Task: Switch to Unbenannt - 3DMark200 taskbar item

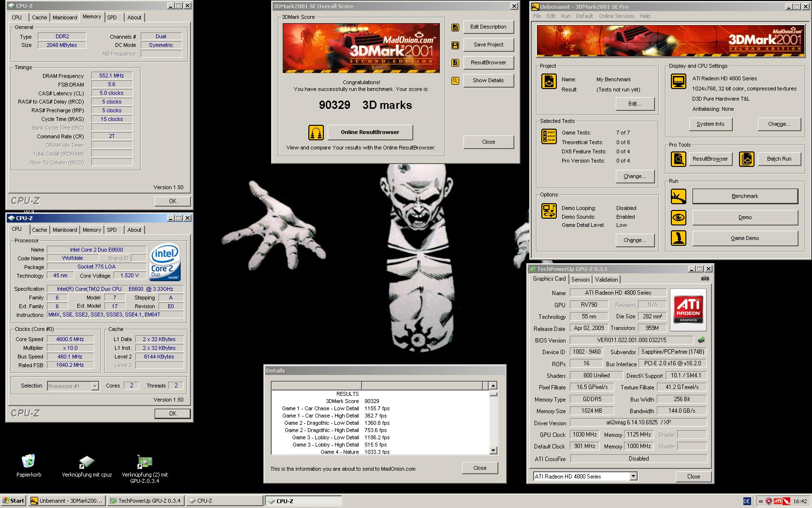Action: pyautogui.click(x=67, y=501)
